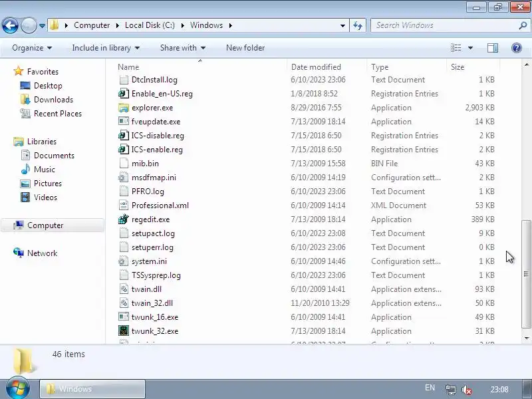Click the explorer.exe file icon
532x399 pixels.
(124, 108)
